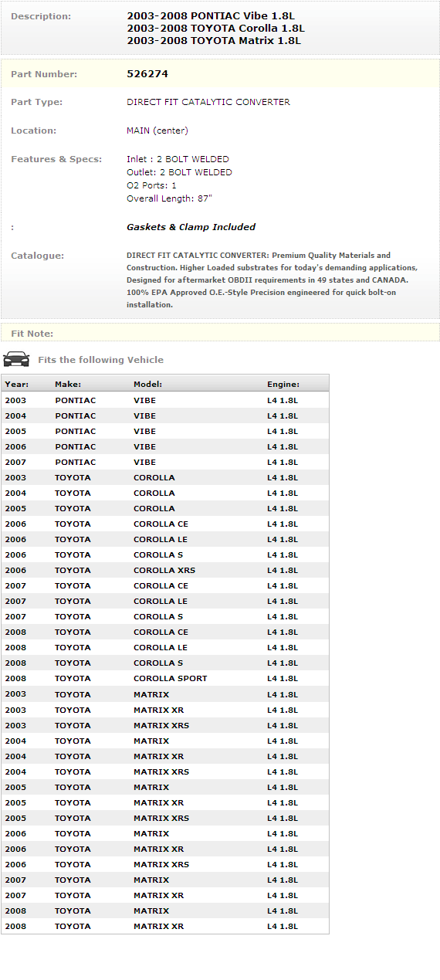The width and height of the screenshot is (440, 980).
Task: Select the 2003 Pontiac Vibe row
Action: [x=165, y=401]
